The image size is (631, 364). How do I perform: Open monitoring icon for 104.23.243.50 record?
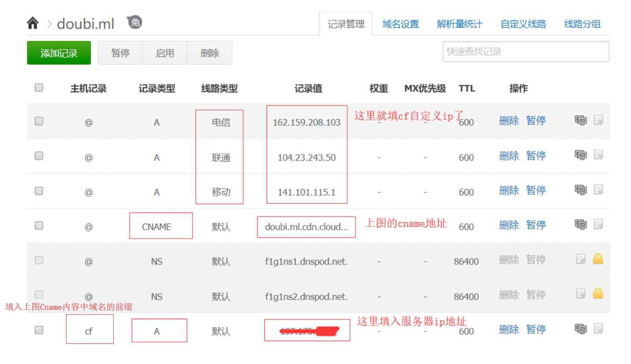581,154
